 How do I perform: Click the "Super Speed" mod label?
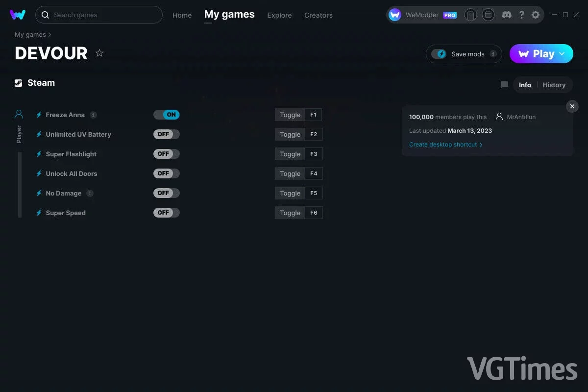click(66, 213)
